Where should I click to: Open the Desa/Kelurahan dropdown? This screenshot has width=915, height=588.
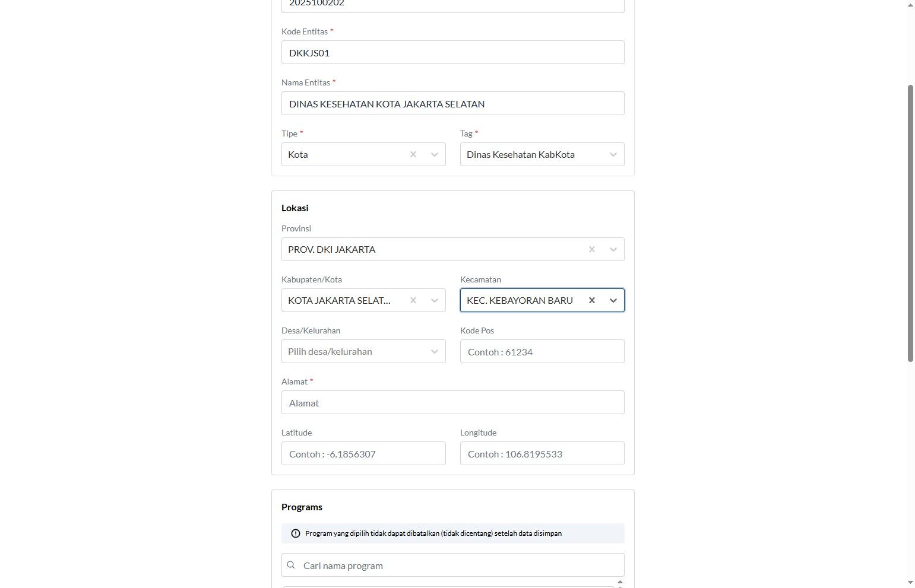(363, 351)
